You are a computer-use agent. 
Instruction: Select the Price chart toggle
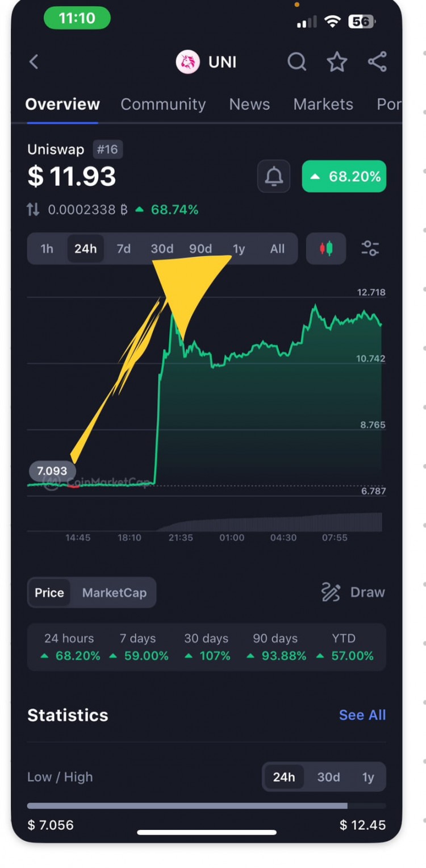tap(49, 592)
